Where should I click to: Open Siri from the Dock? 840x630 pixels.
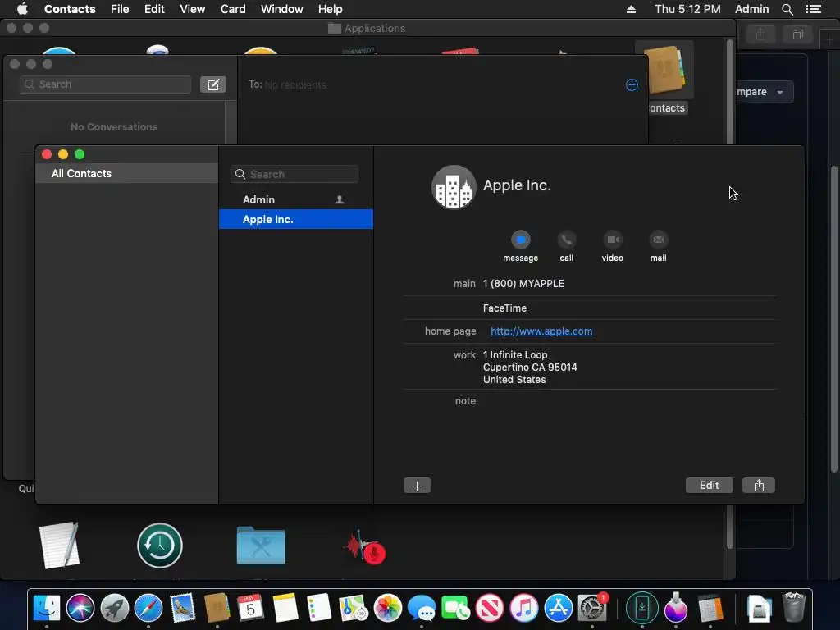click(x=80, y=608)
